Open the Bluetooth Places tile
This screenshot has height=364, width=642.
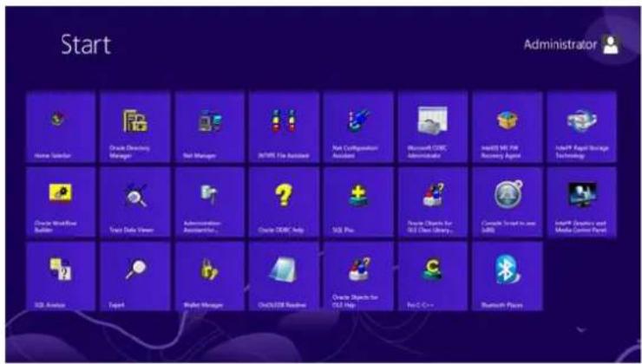(x=508, y=276)
